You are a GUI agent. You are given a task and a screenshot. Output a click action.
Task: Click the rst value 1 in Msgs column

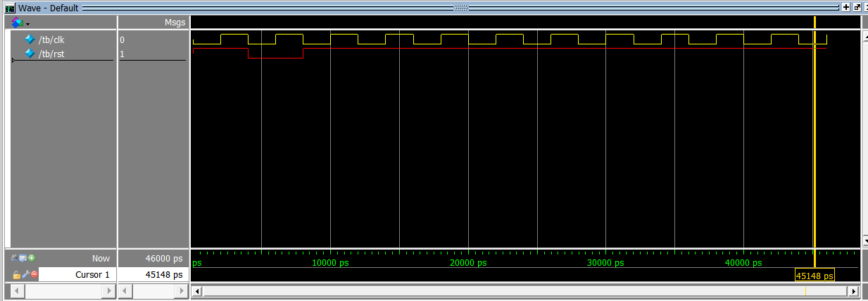click(122, 54)
